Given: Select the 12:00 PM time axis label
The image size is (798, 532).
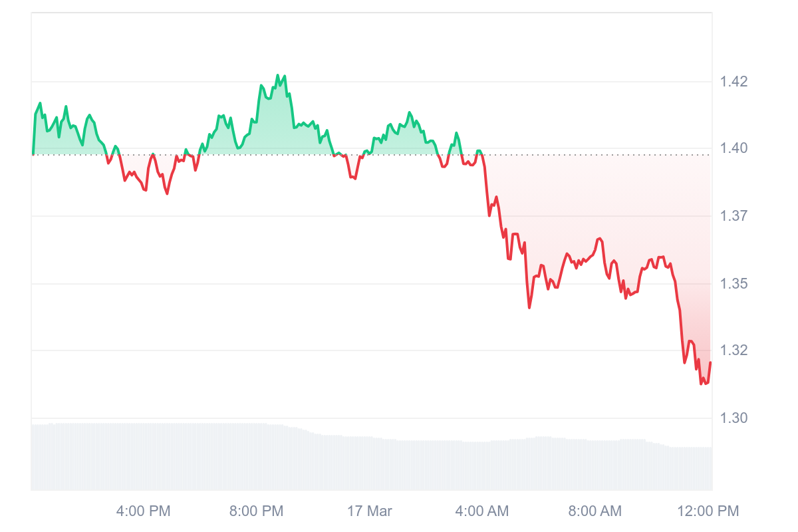Looking at the screenshot, I should click(708, 511).
